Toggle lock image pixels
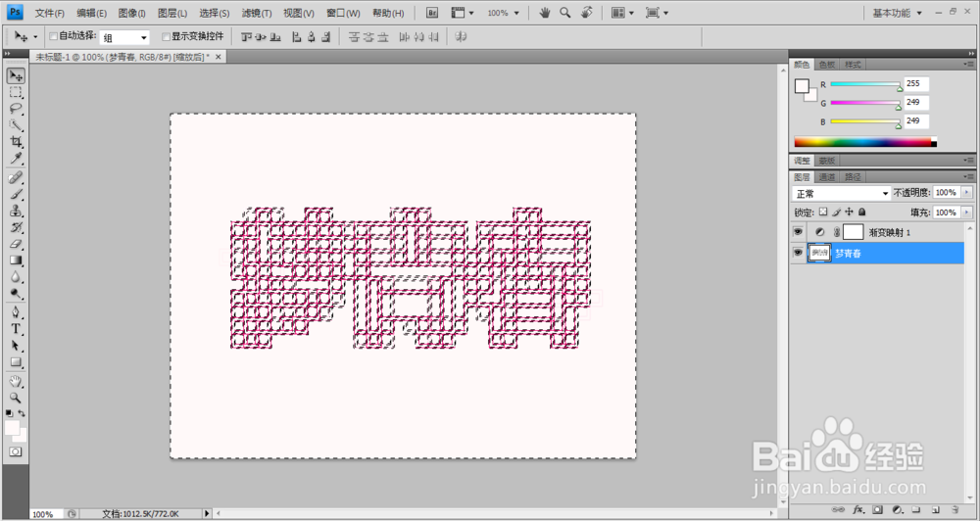Screen dimensions: 980x521 836,212
